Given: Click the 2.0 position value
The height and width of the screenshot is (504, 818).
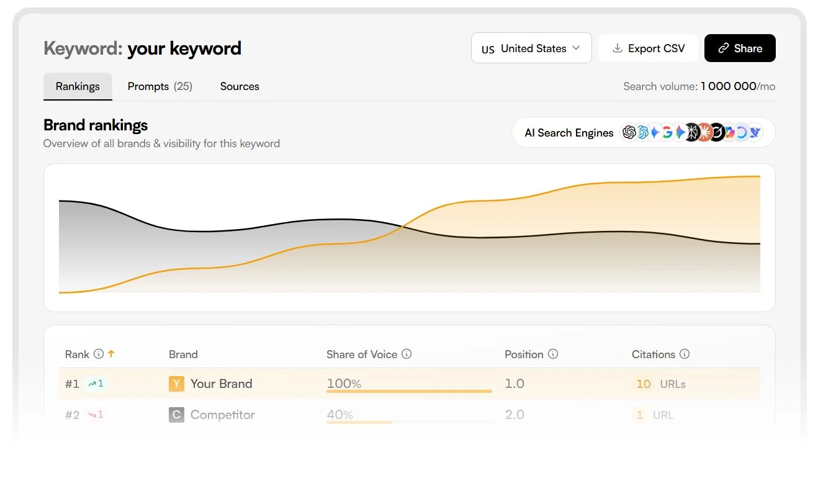Looking at the screenshot, I should point(515,415).
